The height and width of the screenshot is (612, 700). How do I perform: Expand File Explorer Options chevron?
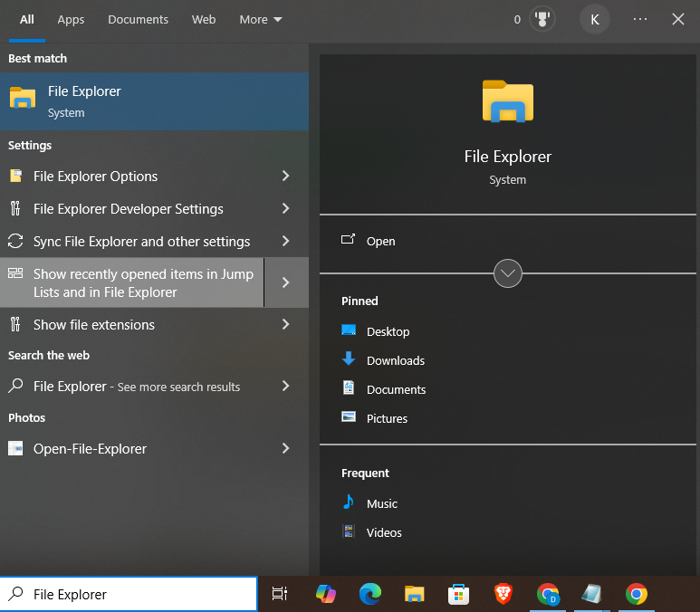[x=286, y=176]
